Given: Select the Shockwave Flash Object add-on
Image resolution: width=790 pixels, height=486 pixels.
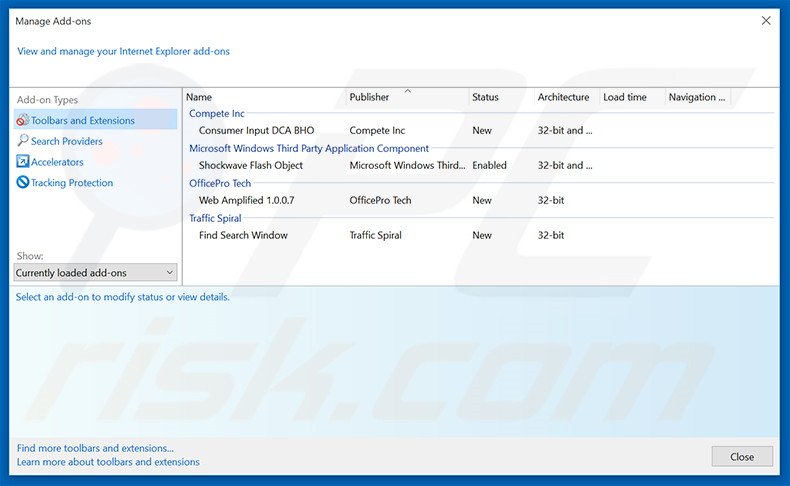Looking at the screenshot, I should click(x=250, y=165).
